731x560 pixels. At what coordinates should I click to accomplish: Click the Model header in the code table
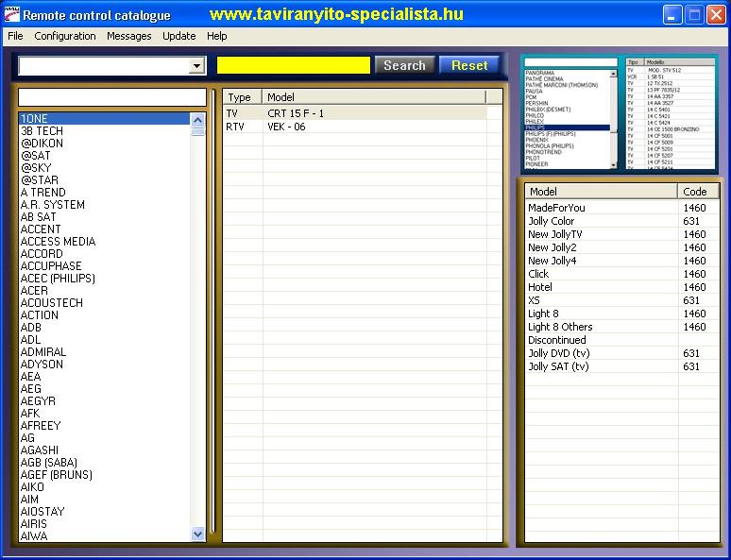coord(602,192)
